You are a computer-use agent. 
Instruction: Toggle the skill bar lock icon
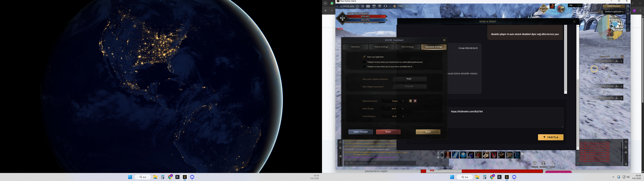click(522, 154)
